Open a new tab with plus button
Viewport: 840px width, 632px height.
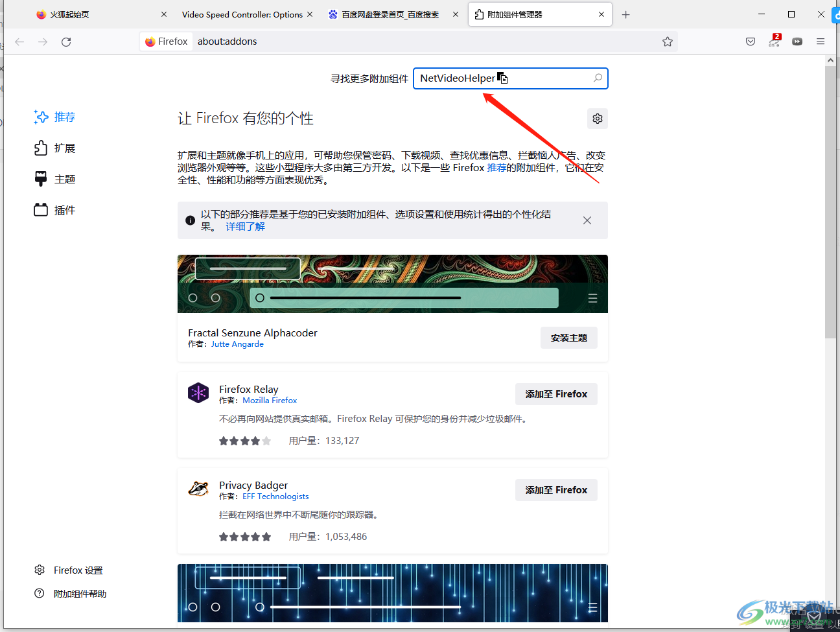click(625, 14)
